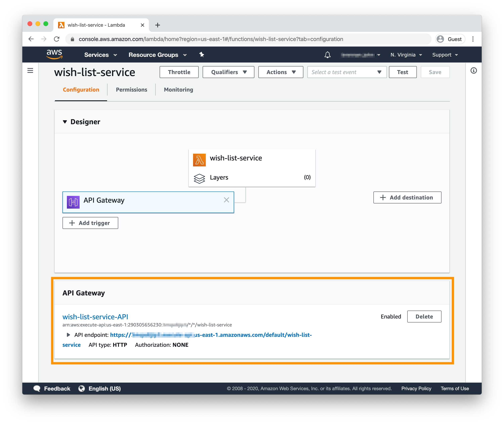Click the info panel icon at right
Viewport: 504px width, 424px height.
474,71
